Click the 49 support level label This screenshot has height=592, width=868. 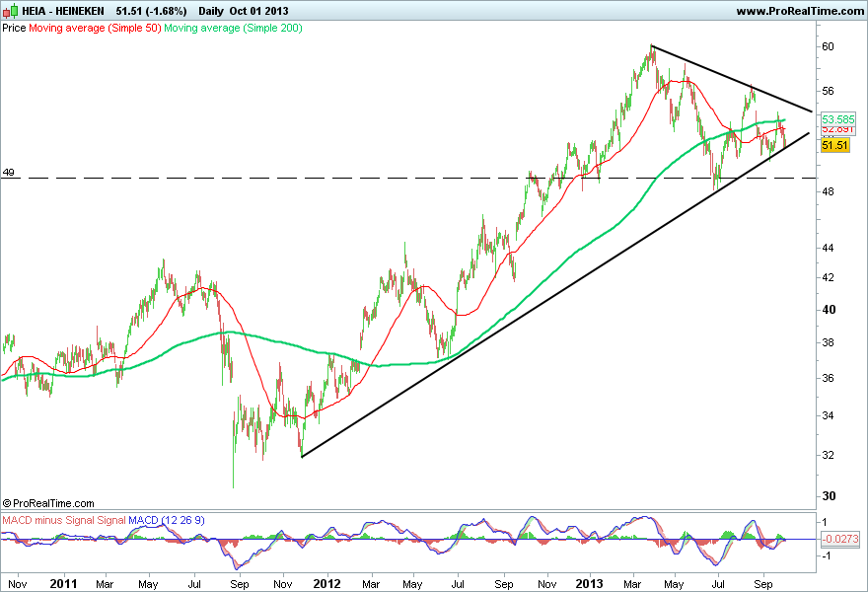click(x=8, y=173)
